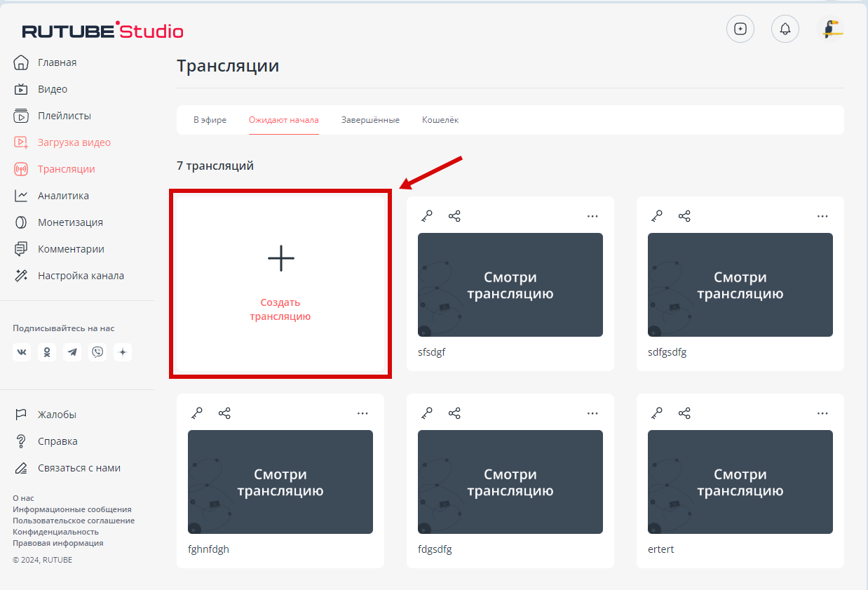Viewport: 868px width, 590px height.
Task: Open the more options menu for fdgsdfg
Action: [x=592, y=413]
